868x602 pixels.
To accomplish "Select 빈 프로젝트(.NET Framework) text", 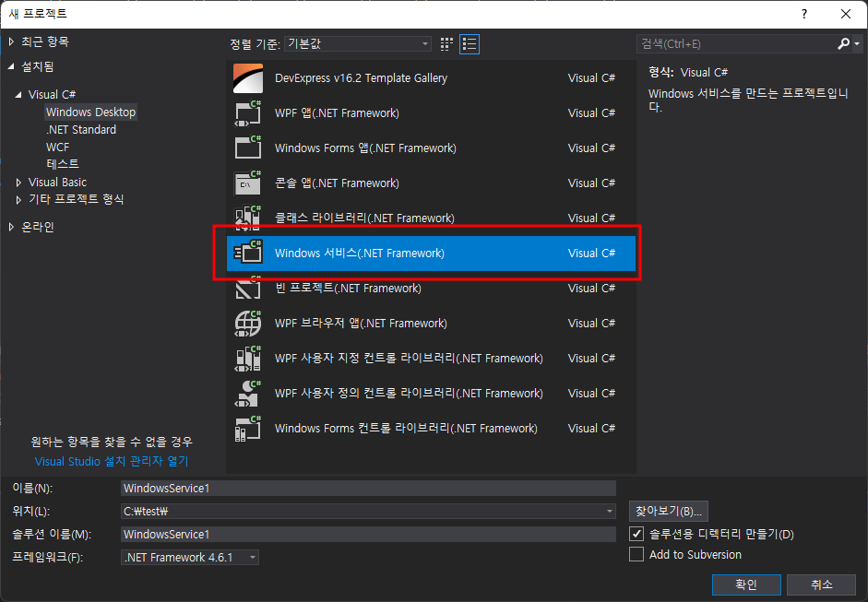I will point(348,289).
